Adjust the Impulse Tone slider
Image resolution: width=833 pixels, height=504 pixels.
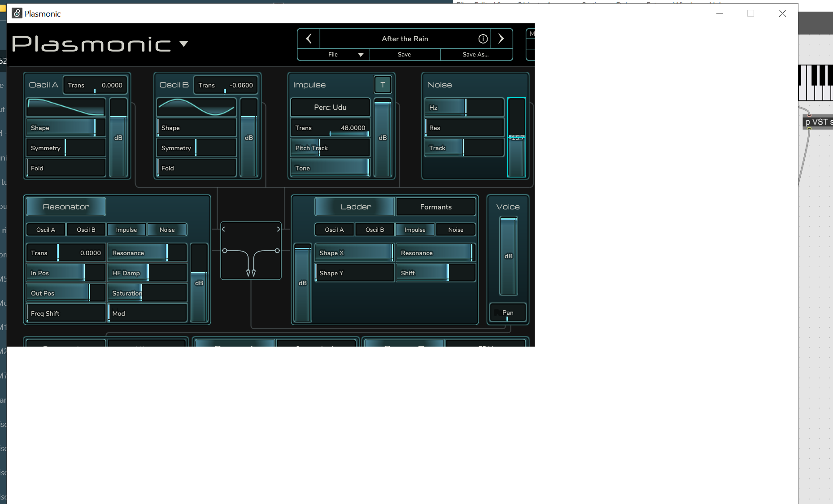330,168
